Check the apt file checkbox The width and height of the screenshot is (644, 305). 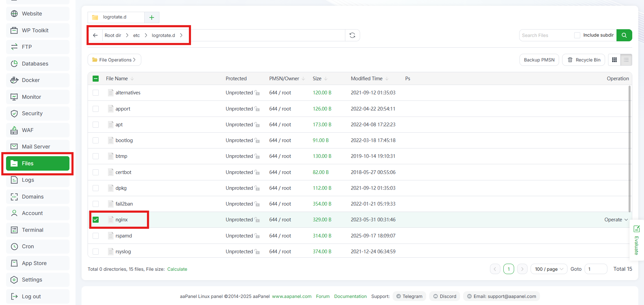(x=96, y=125)
